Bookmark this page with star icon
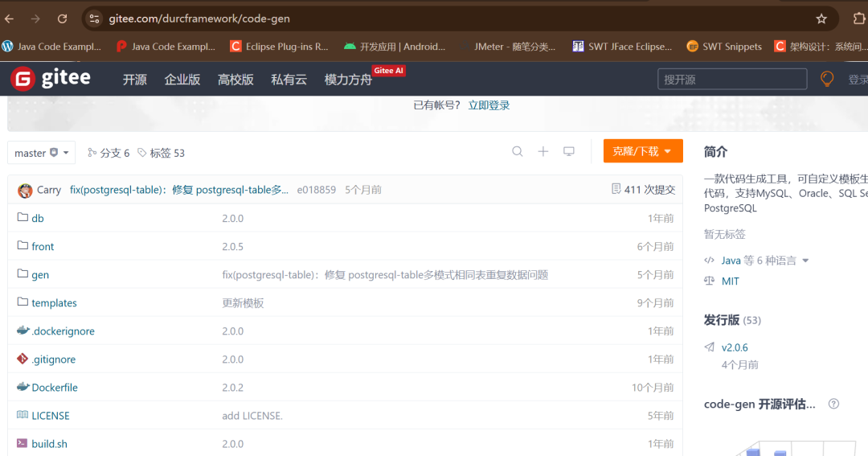This screenshot has height=456, width=868. coord(821,18)
